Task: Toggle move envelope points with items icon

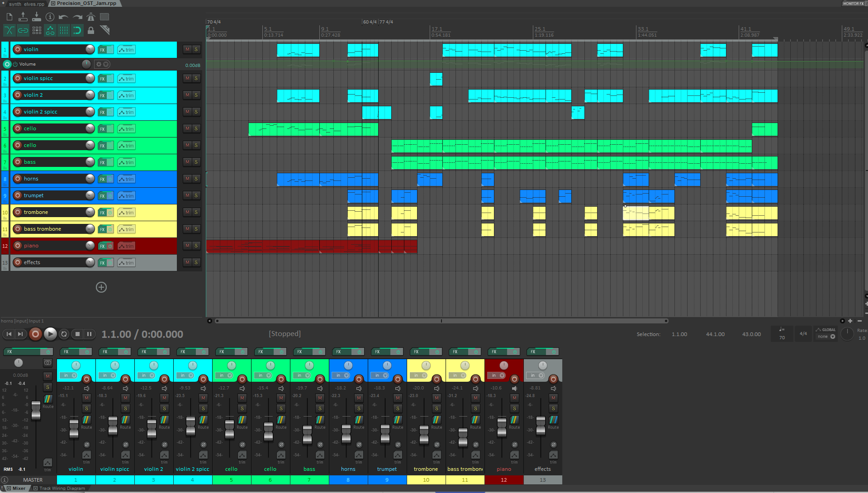Action: (x=50, y=30)
